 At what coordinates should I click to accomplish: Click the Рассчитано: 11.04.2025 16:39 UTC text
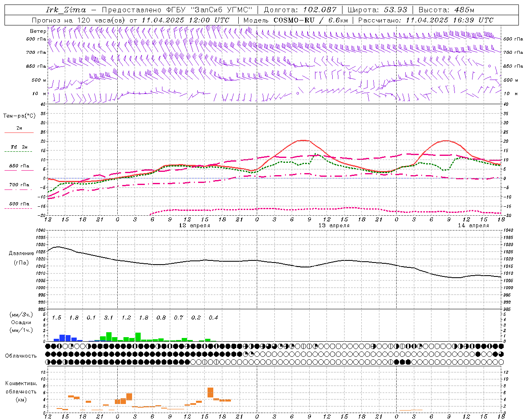point(426,20)
